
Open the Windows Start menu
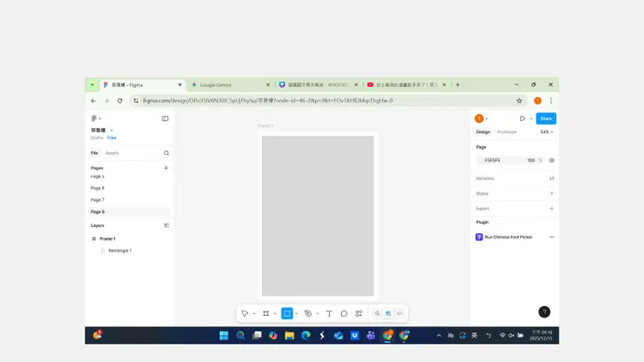224,335
